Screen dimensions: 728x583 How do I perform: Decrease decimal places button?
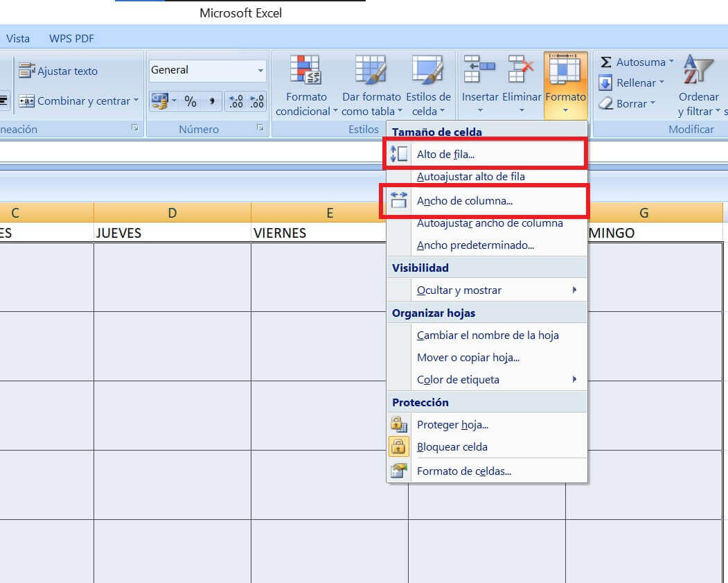click(x=257, y=101)
